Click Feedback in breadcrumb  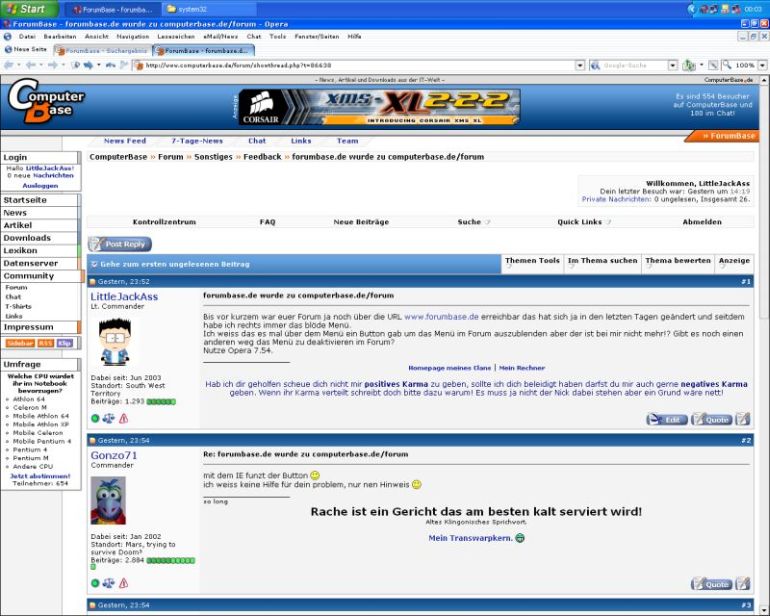[262, 157]
